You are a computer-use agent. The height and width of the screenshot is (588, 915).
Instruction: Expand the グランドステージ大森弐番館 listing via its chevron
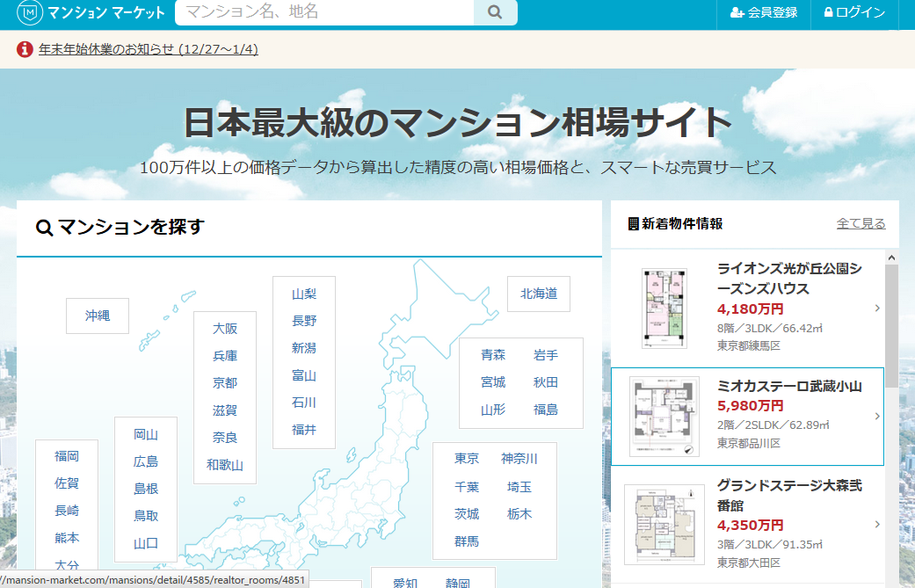click(x=876, y=524)
